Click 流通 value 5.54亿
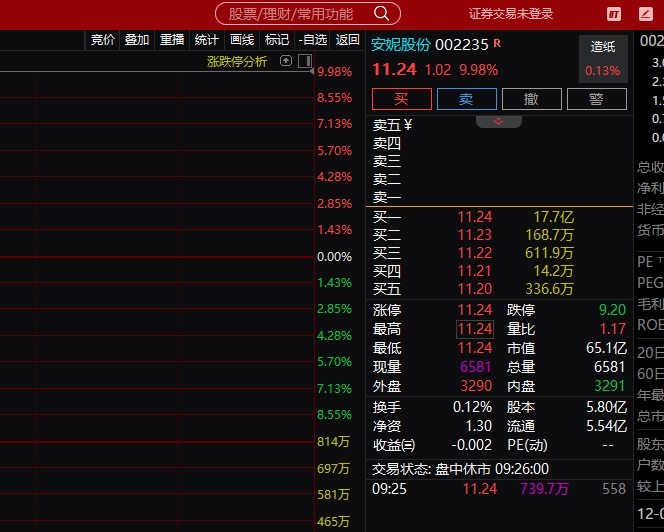 pyautogui.click(x=606, y=426)
